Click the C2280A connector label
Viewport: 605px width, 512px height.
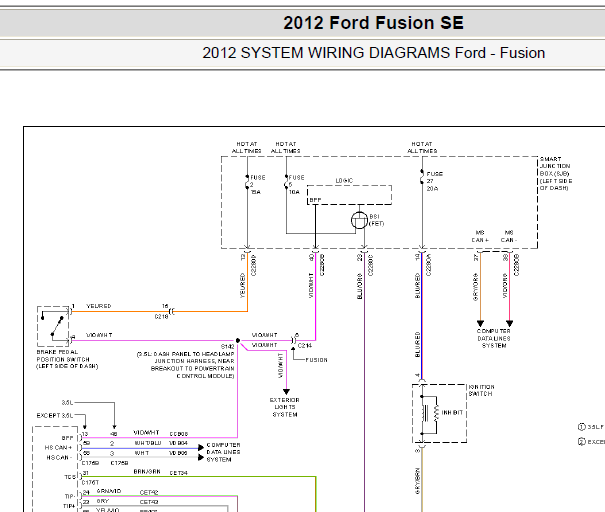[x=429, y=265]
